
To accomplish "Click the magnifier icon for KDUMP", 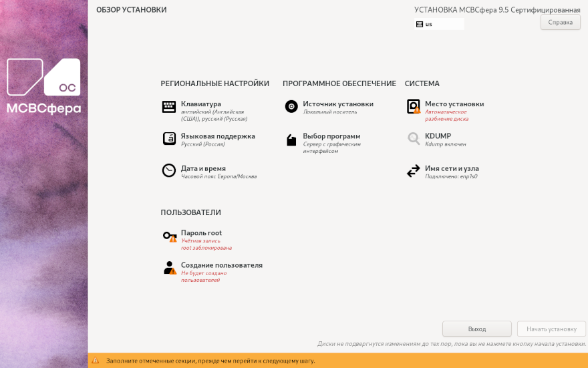I will pyautogui.click(x=413, y=139).
